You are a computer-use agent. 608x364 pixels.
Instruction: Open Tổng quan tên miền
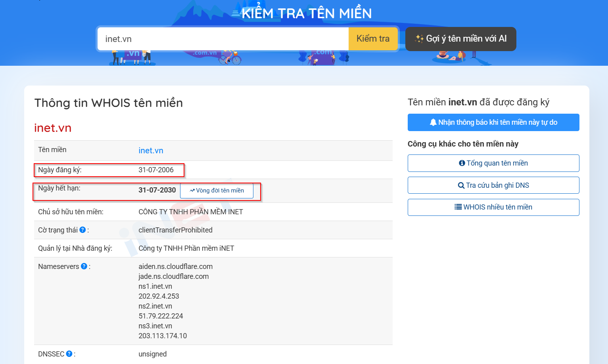(493, 163)
